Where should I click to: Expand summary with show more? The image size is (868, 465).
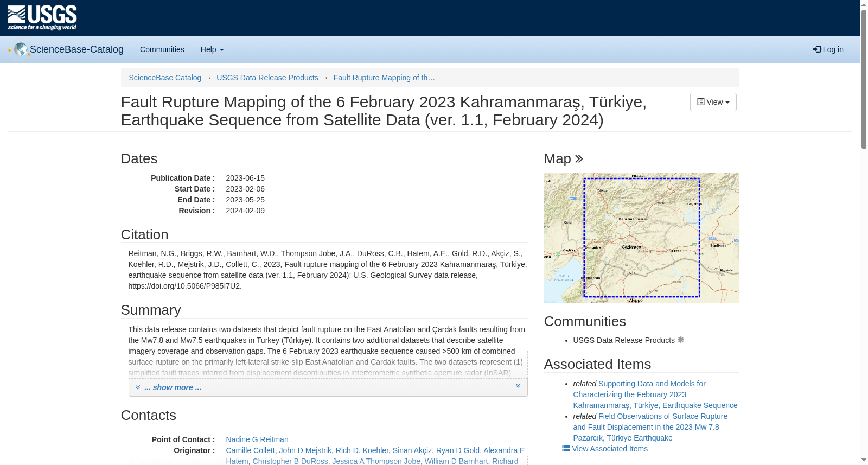(173, 387)
